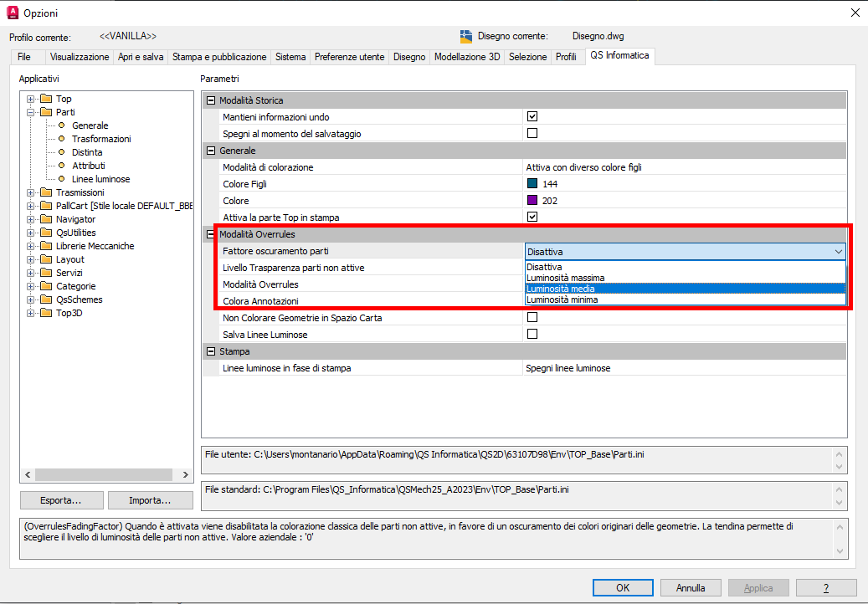Check the Salva Linee Luminose box

tap(532, 335)
